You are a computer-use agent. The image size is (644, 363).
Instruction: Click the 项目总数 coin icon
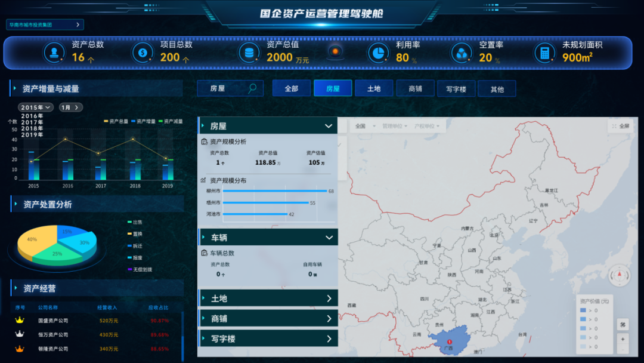tap(142, 53)
